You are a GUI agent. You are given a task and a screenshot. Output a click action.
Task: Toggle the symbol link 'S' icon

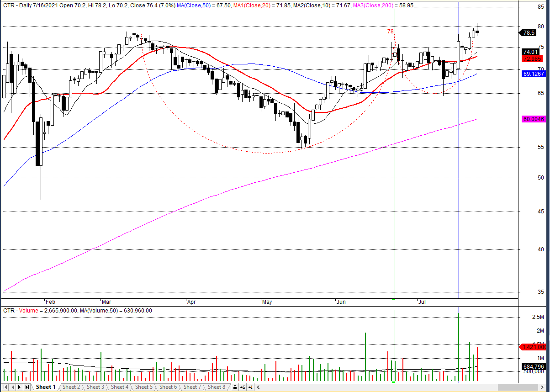pyautogui.click(x=243, y=387)
